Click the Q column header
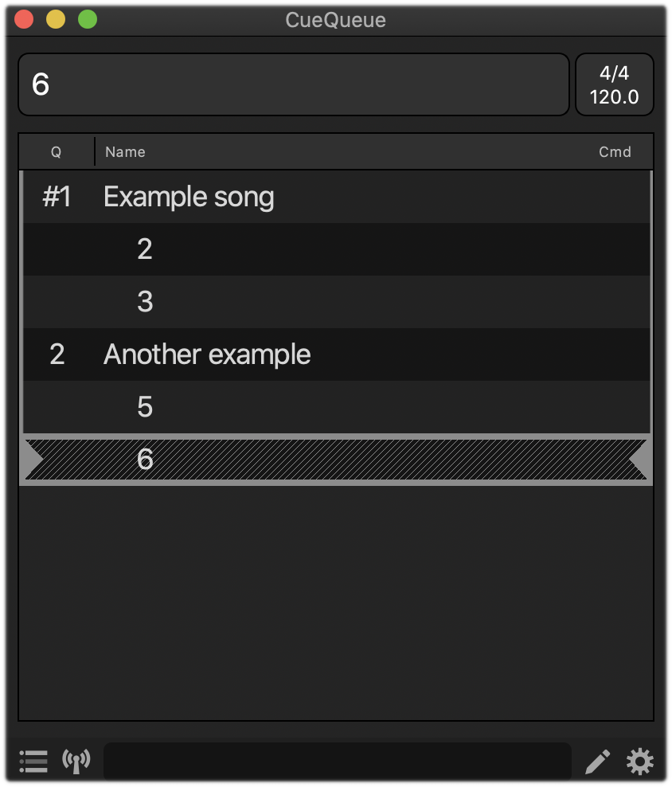The image size is (672, 787). pos(56,151)
